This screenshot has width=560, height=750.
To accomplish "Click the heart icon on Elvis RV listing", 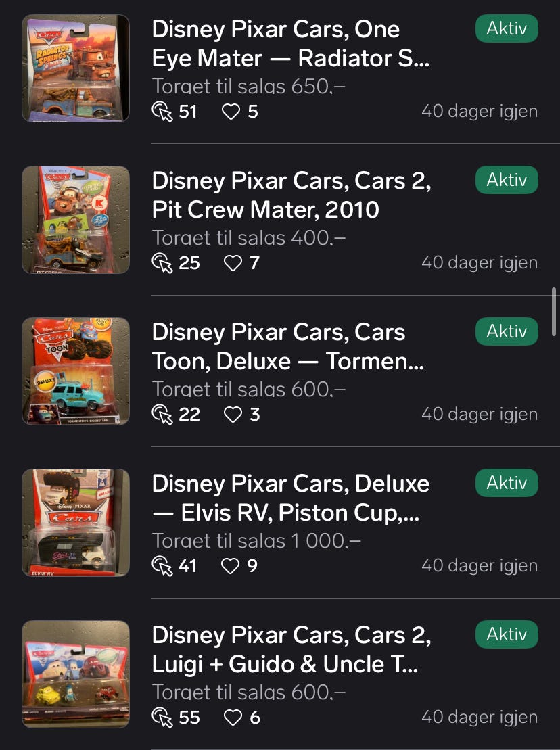I will pyautogui.click(x=231, y=566).
